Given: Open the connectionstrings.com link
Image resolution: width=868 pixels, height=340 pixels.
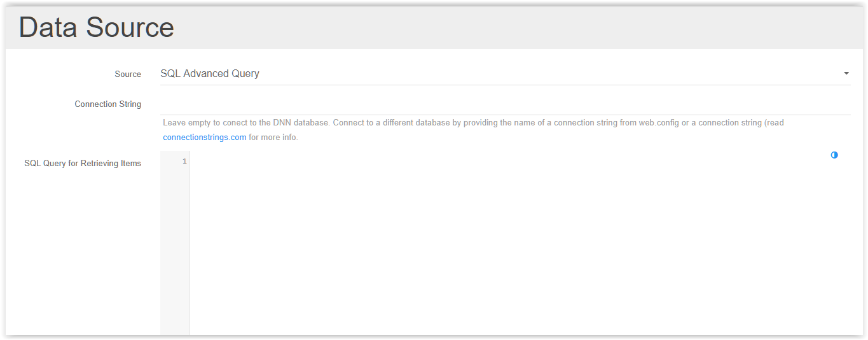Looking at the screenshot, I should coord(205,137).
